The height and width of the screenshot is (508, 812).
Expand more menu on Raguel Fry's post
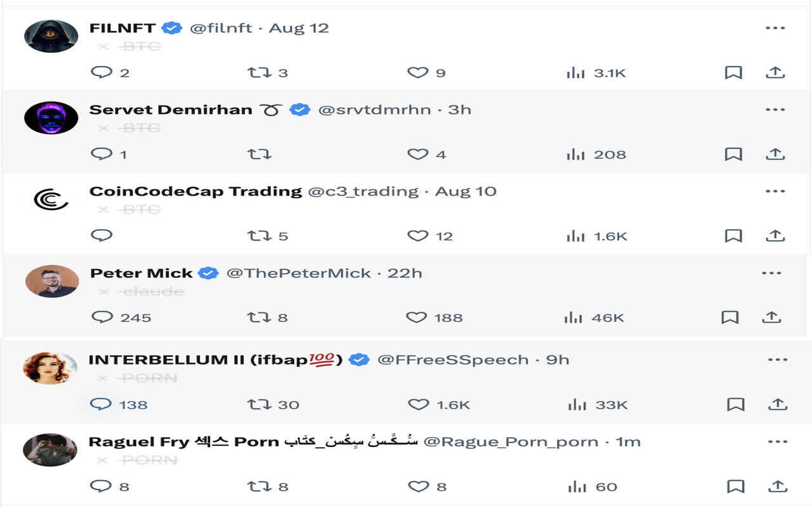point(778,441)
